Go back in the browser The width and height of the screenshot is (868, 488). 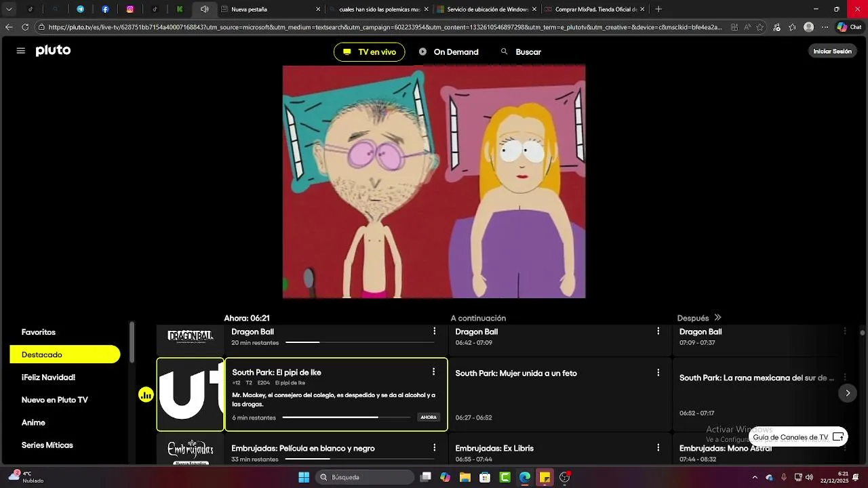point(9,27)
